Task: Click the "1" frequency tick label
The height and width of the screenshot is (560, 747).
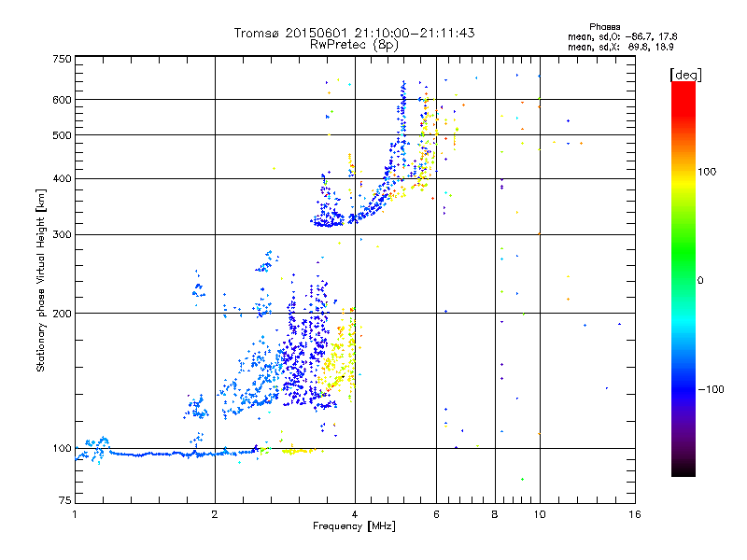Action: pos(75,514)
